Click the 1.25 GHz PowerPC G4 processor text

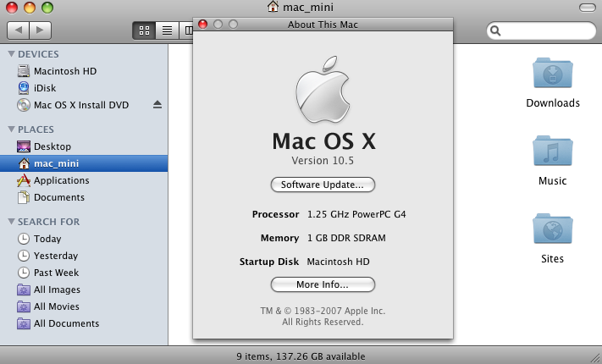click(356, 214)
